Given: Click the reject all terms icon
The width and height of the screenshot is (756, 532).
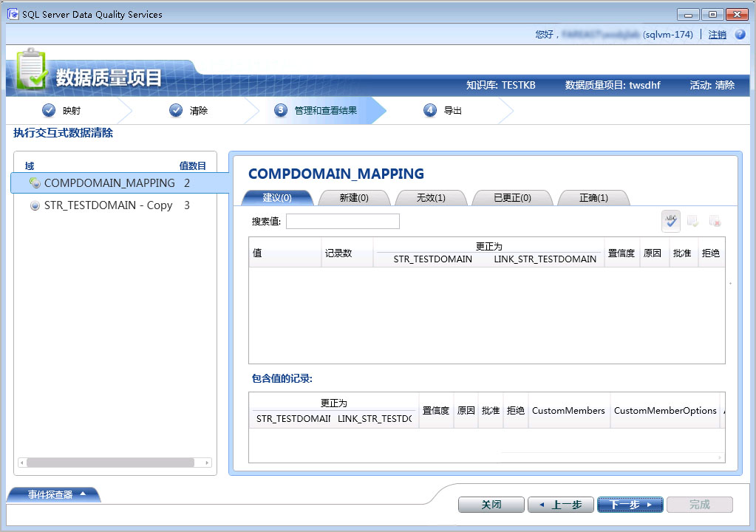Looking at the screenshot, I should click(x=715, y=221).
